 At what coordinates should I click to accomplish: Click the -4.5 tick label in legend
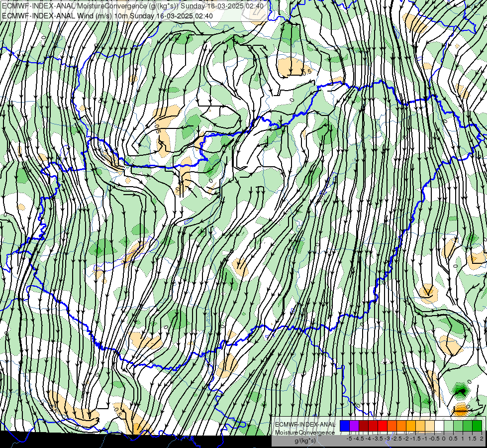click(x=359, y=439)
